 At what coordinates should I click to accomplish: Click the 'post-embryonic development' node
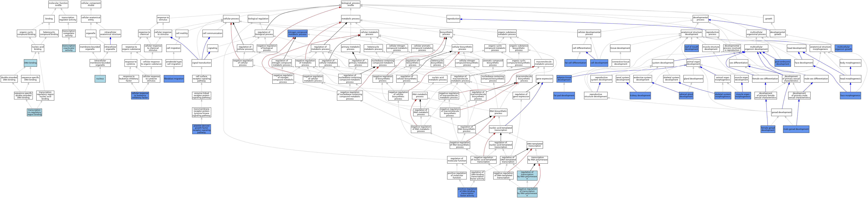pyautogui.click(x=782, y=63)
